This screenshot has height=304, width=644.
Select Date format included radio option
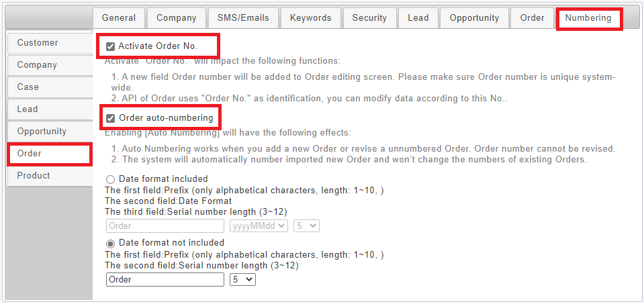(111, 180)
